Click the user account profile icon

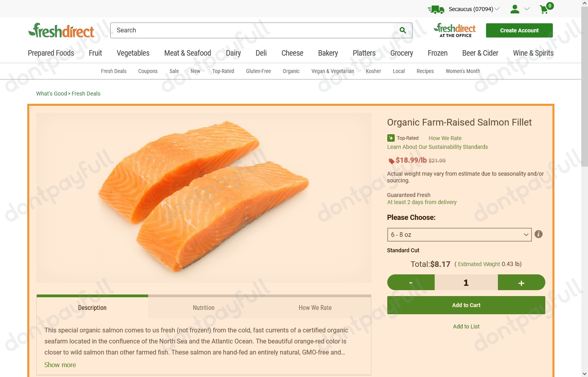pos(514,9)
